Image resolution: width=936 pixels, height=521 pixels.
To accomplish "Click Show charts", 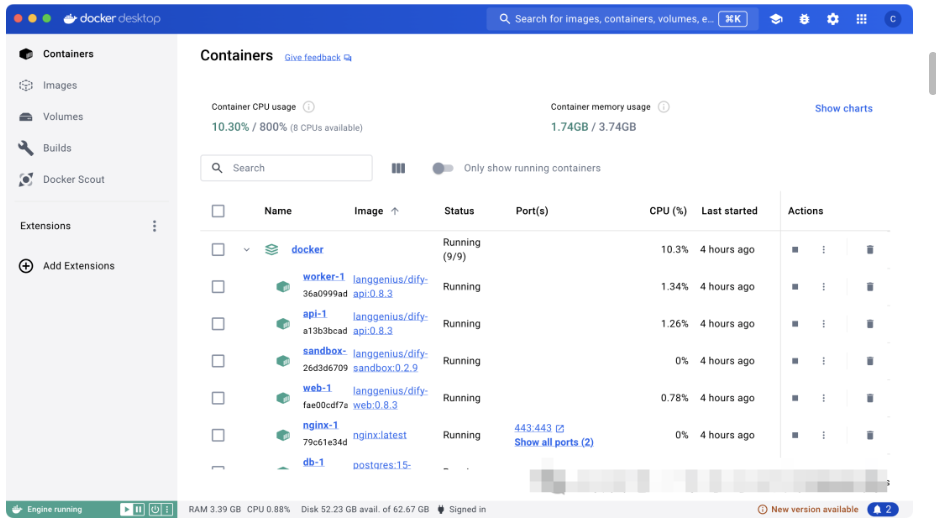I will [x=843, y=108].
